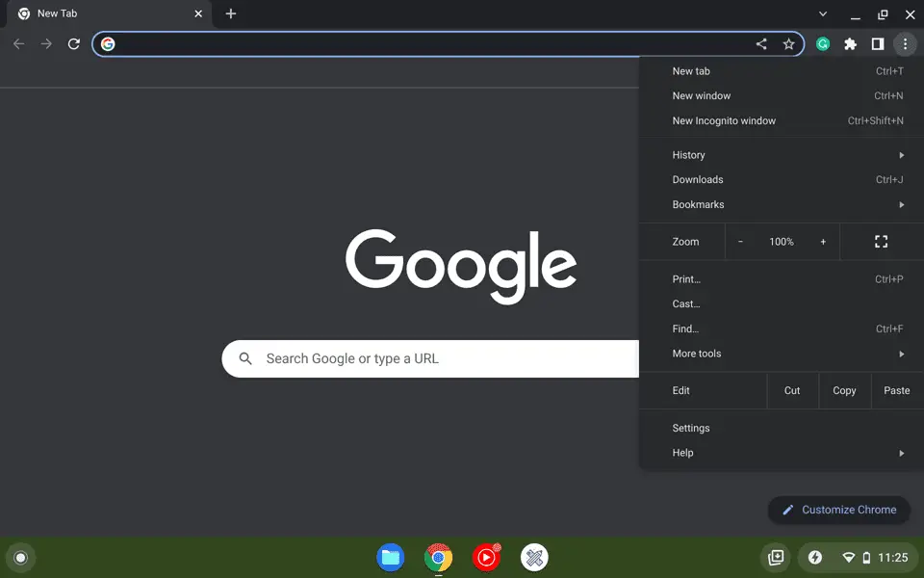Open the ChromeOS launcher button
Screen dimensions: 924x578
coord(20,557)
